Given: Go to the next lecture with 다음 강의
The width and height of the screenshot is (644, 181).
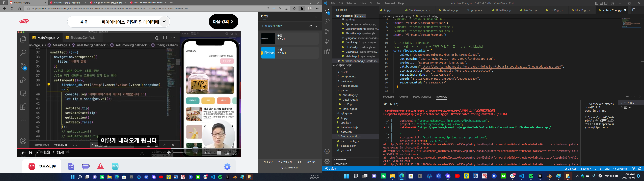Looking at the screenshot, I should coord(223,21).
